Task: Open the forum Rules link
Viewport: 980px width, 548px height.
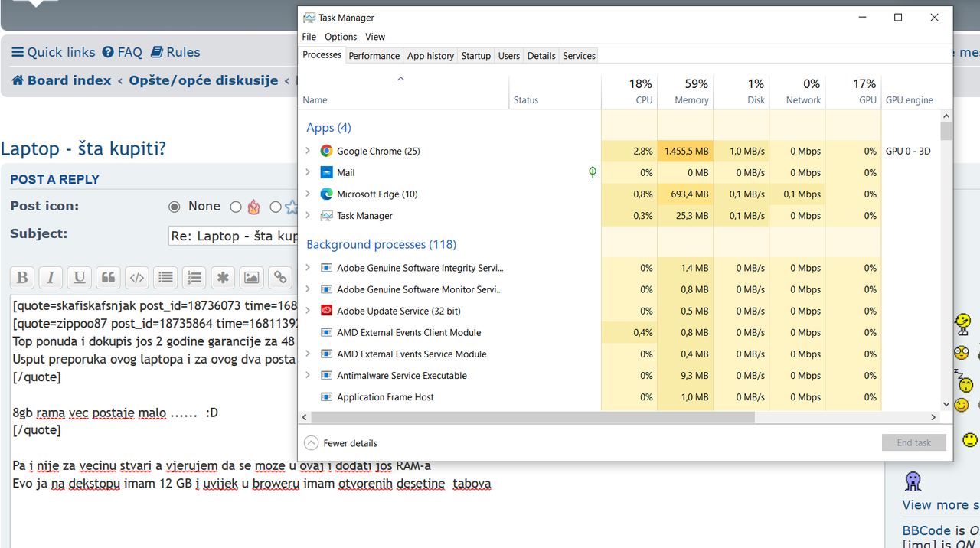Action: pyautogui.click(x=175, y=52)
